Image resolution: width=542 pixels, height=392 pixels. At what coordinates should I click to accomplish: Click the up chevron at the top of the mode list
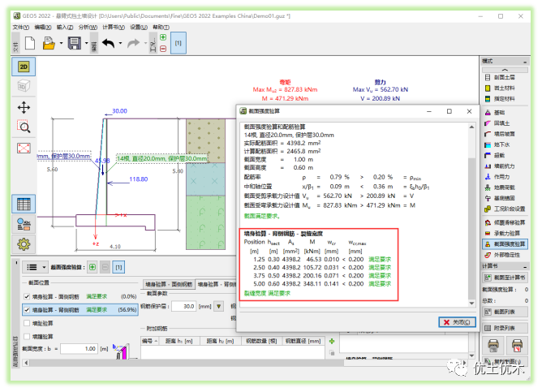coord(505,70)
